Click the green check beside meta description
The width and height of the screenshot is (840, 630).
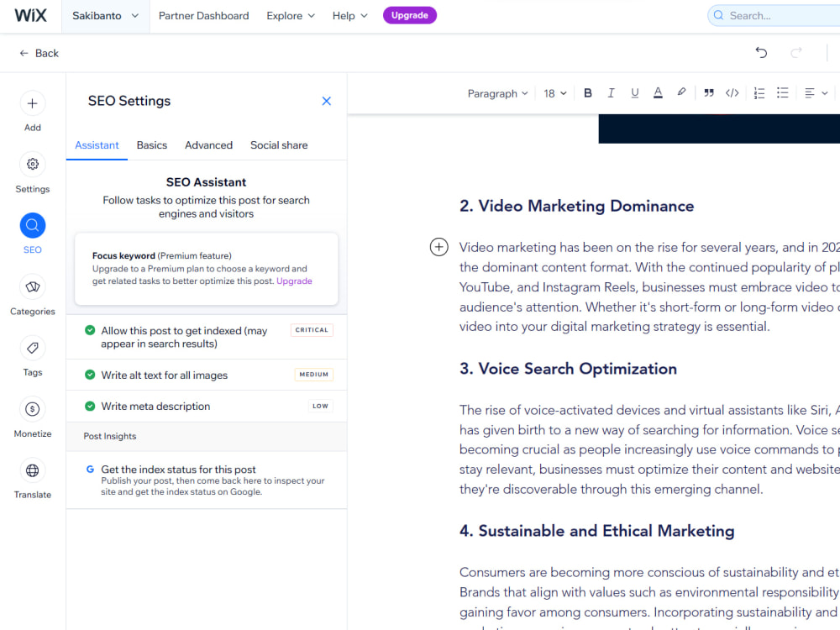pos(90,406)
